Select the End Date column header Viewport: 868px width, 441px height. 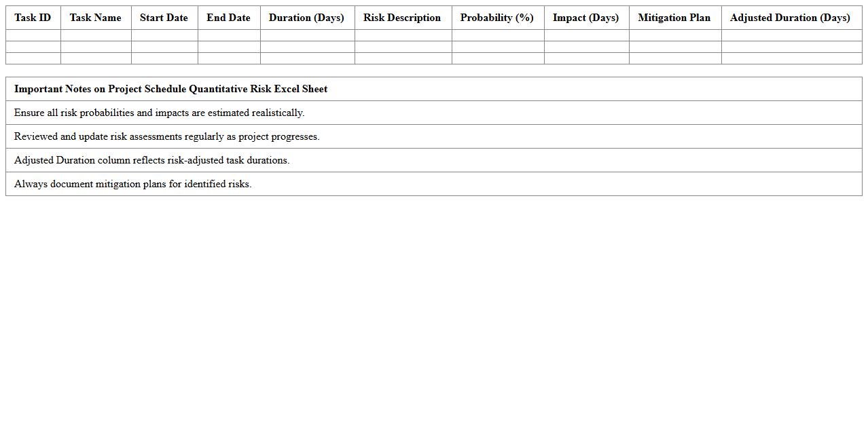tap(228, 18)
